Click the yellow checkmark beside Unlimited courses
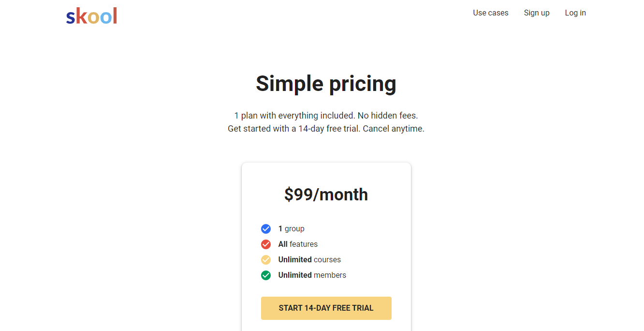 [x=266, y=260]
